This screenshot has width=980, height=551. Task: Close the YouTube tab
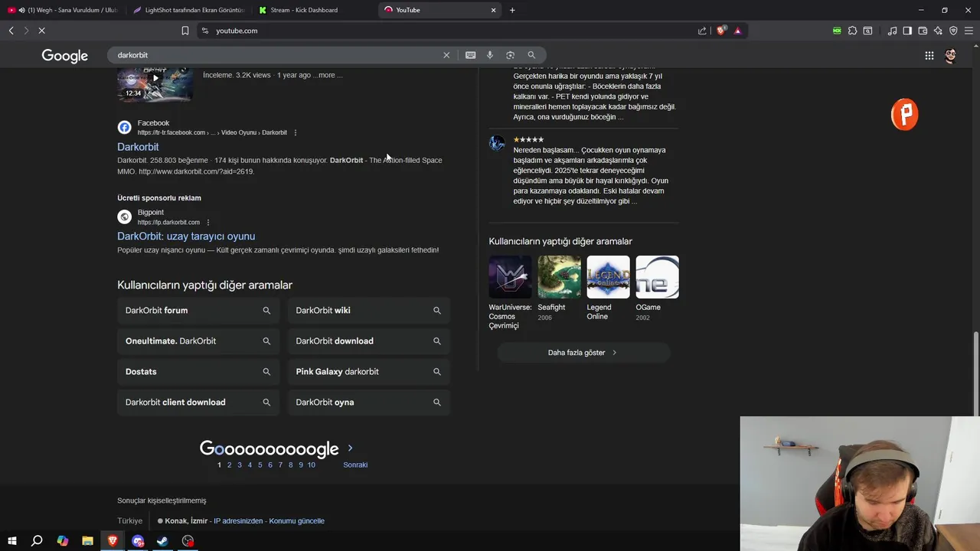493,10
